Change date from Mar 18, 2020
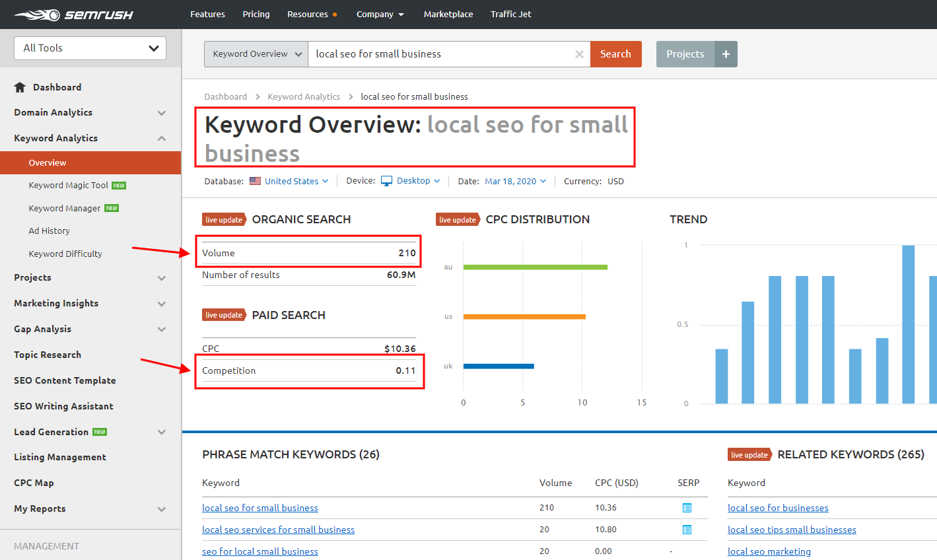Screen dimensions: 937x560 (516, 181)
